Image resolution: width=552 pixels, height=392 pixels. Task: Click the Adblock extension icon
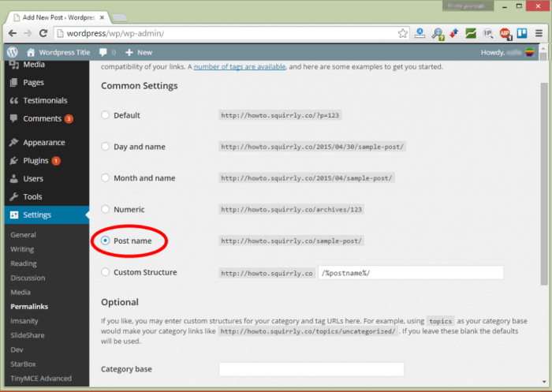coord(505,33)
